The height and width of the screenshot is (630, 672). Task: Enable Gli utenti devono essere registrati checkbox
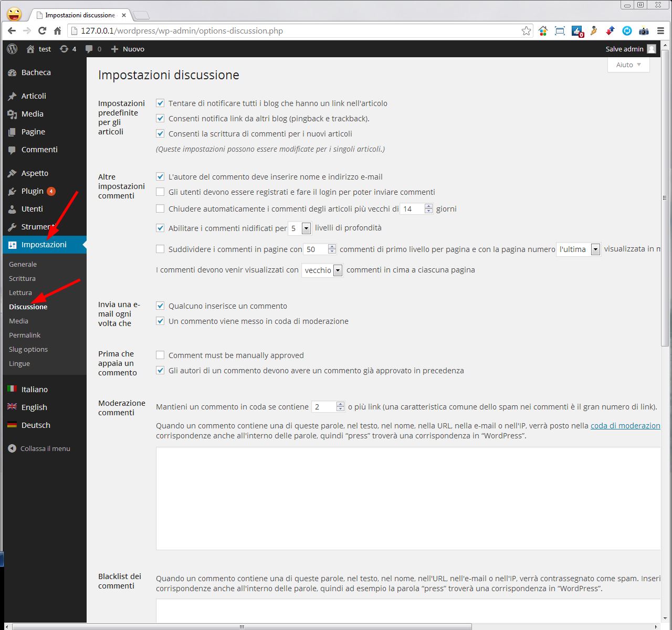[160, 192]
